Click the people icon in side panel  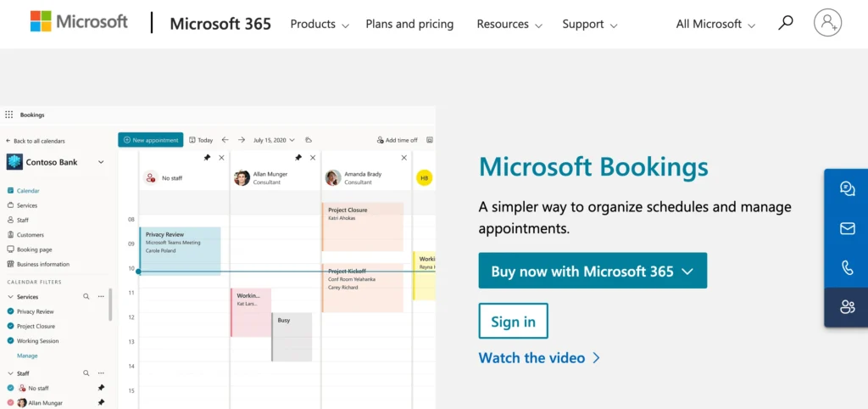847,307
